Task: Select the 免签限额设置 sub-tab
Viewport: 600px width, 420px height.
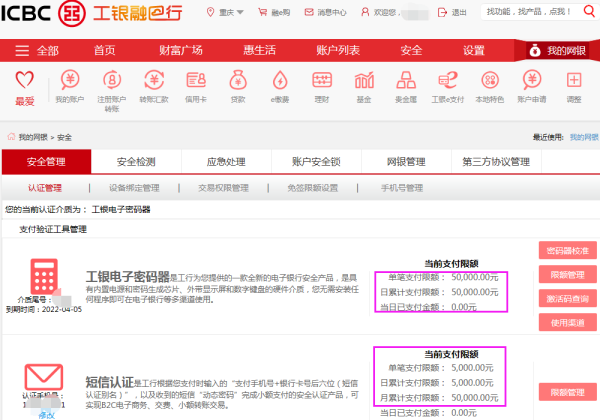Action: (x=313, y=188)
